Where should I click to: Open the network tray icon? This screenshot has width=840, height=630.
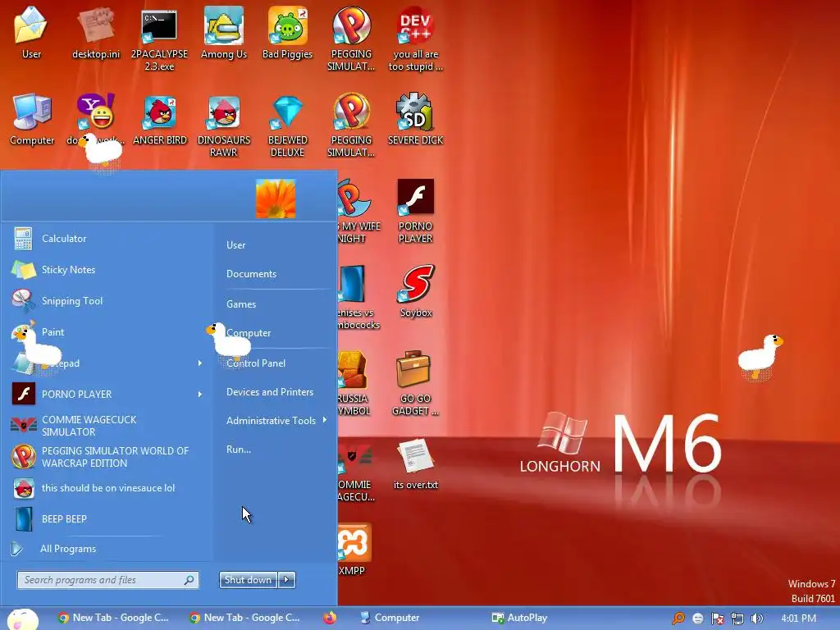[x=737, y=619]
